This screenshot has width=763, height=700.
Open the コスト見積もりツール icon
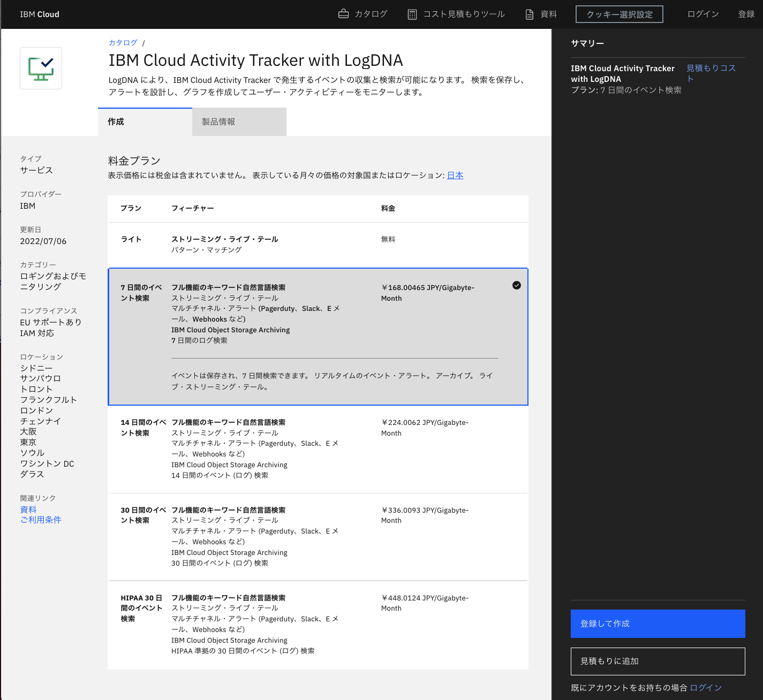[412, 14]
